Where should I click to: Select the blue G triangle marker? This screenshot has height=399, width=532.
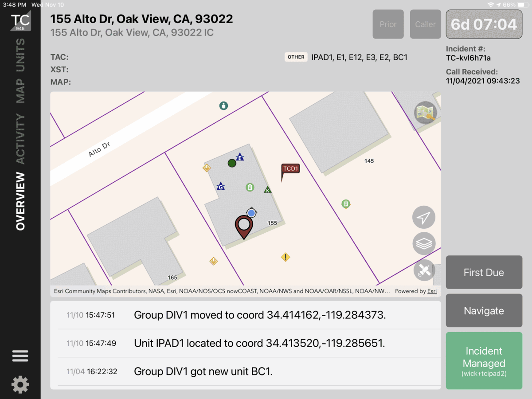tap(220, 187)
